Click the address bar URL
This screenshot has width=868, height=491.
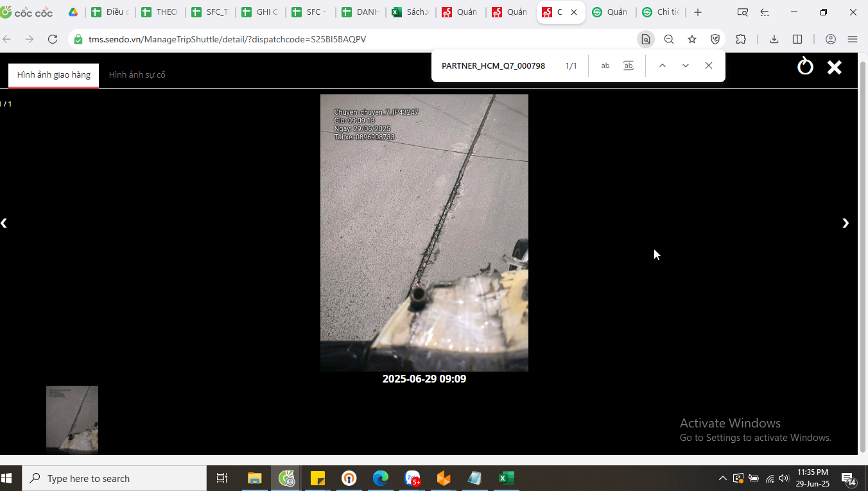227,39
